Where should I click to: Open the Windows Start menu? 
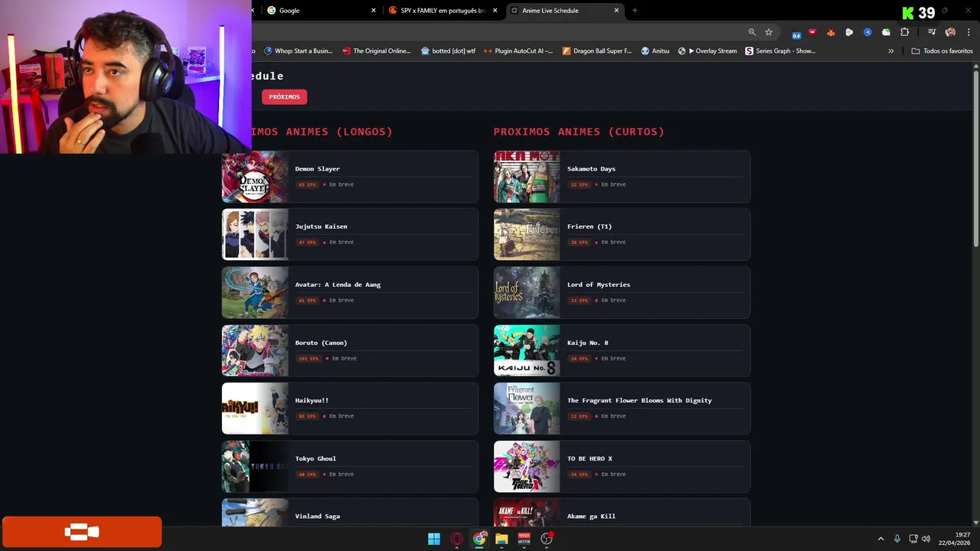tap(434, 539)
